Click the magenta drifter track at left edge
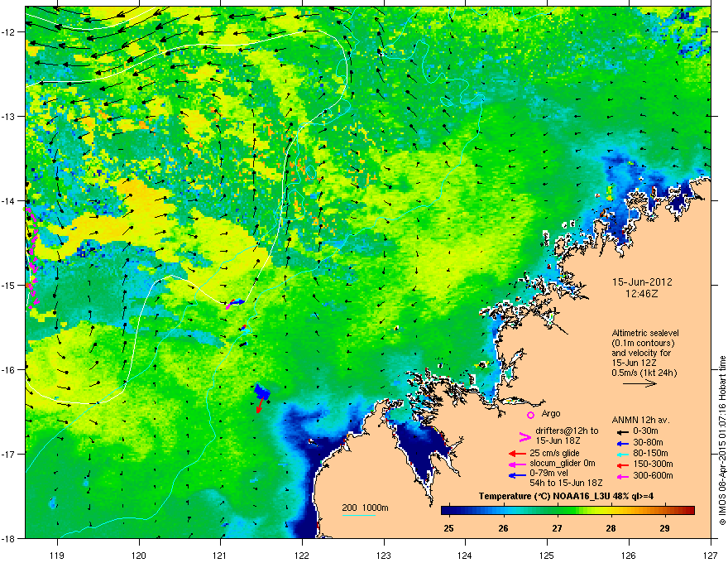The height and width of the screenshot is (563, 728). pos(31,257)
